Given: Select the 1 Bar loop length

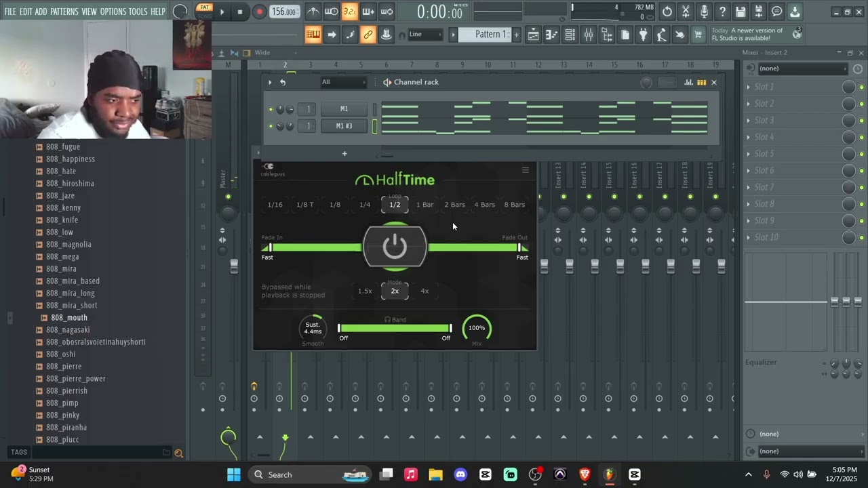Looking at the screenshot, I should (425, 205).
